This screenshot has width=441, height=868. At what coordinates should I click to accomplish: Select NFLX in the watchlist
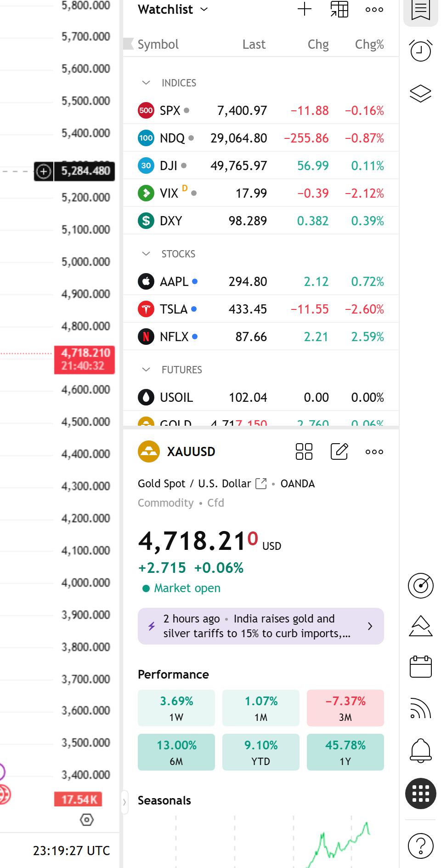point(261,337)
